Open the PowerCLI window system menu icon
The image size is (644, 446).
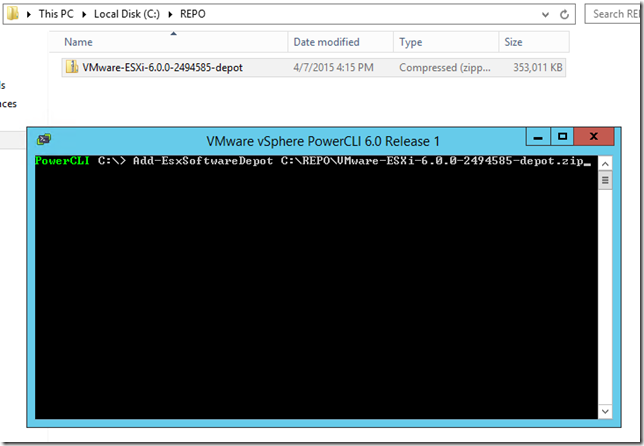point(44,140)
